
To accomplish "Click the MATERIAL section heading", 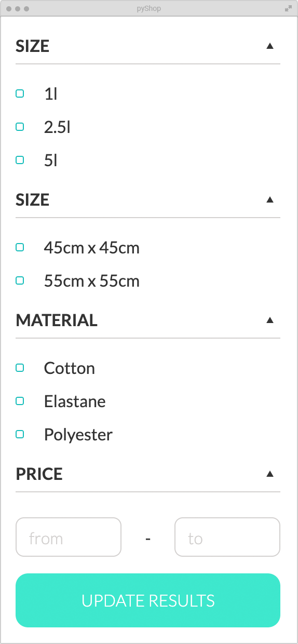I will pyautogui.click(x=57, y=320).
